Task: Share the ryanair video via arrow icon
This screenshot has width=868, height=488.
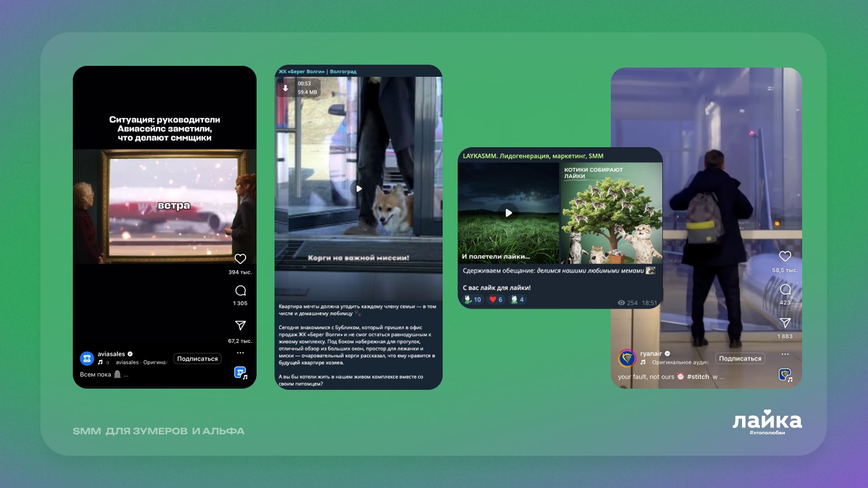Action: point(785,323)
